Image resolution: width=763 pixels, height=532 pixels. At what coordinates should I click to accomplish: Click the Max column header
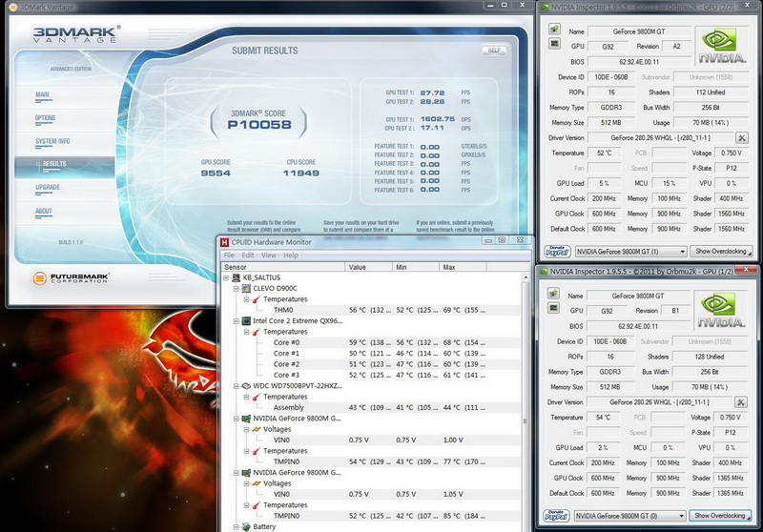pos(463,267)
